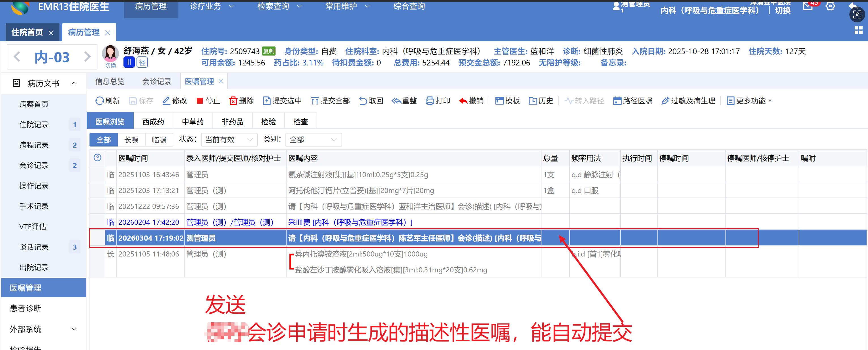This screenshot has width=868, height=350.
Task: Open 路径医嘱 calendar icon
Action: pos(617,101)
